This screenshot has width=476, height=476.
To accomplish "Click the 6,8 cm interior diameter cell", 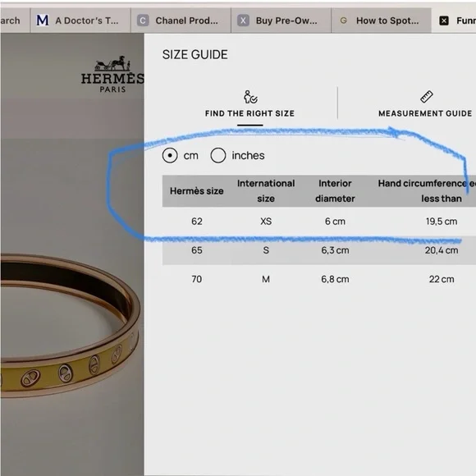I will pyautogui.click(x=335, y=279).
